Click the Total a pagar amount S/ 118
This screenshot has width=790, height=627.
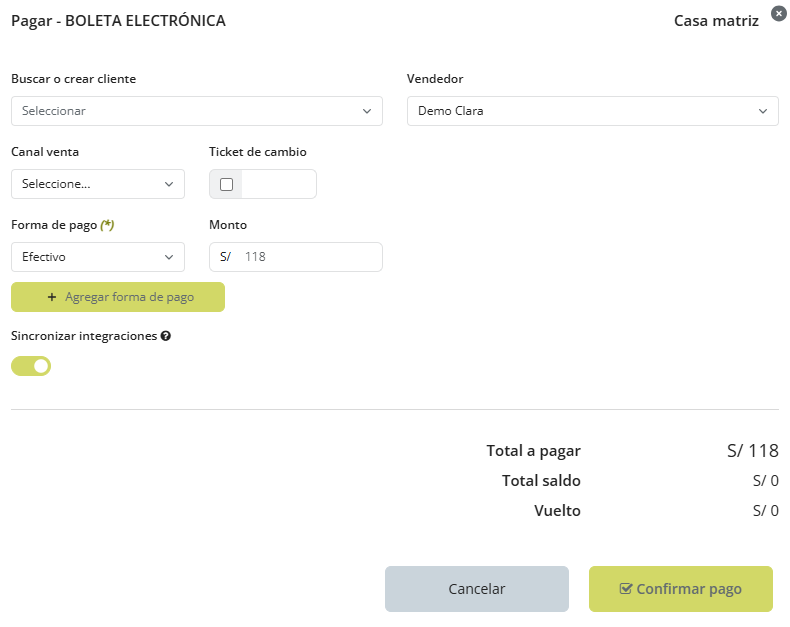(x=752, y=451)
